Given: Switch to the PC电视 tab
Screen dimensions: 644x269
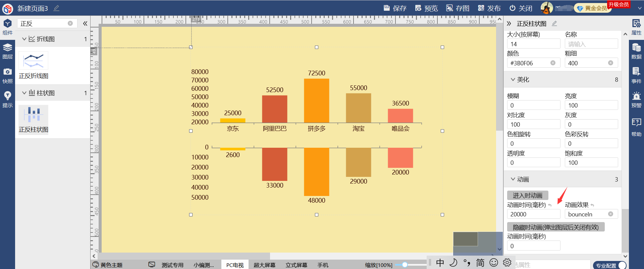Looking at the screenshot, I should [x=235, y=265].
